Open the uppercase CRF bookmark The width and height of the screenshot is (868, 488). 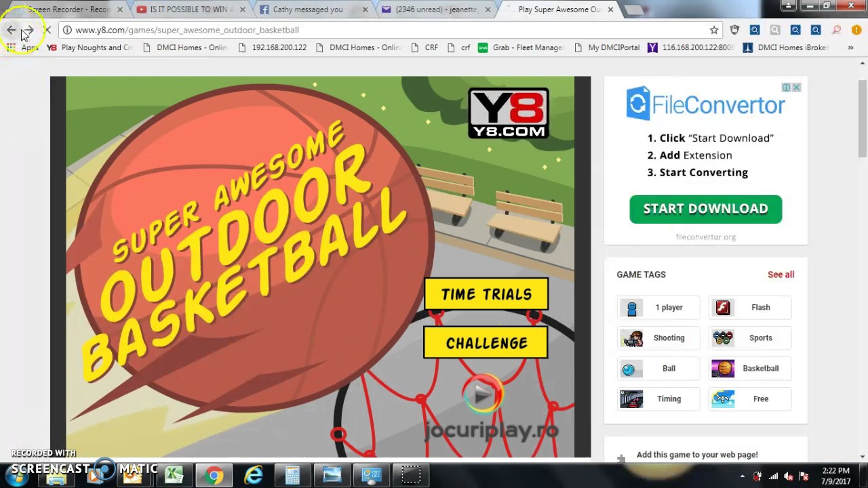click(425, 47)
